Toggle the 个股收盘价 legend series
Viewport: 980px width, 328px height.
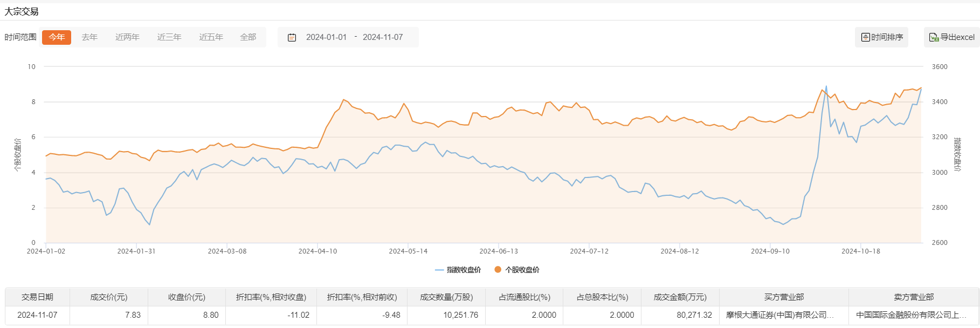pos(517,270)
